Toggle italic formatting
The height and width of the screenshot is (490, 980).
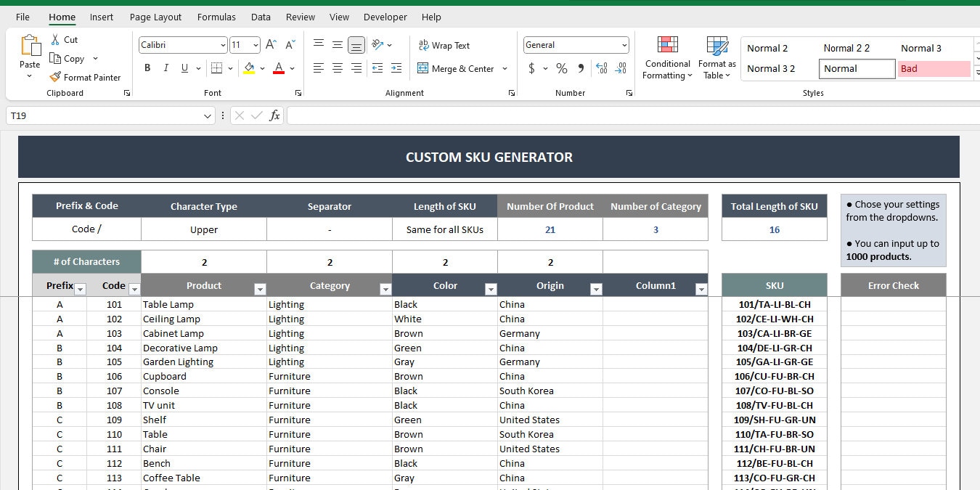[166, 68]
